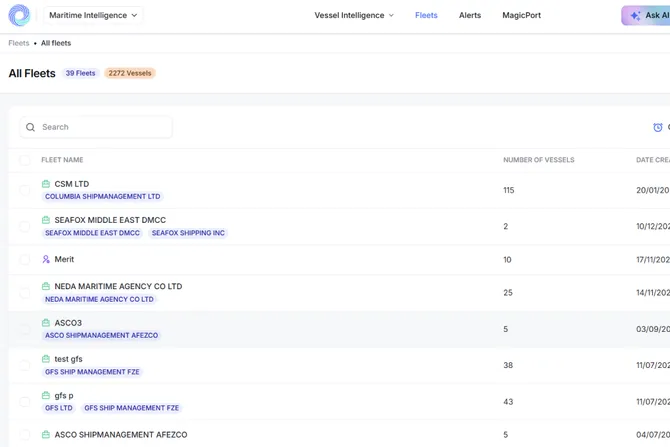Click the Fleets breadcrumb link

(18, 43)
